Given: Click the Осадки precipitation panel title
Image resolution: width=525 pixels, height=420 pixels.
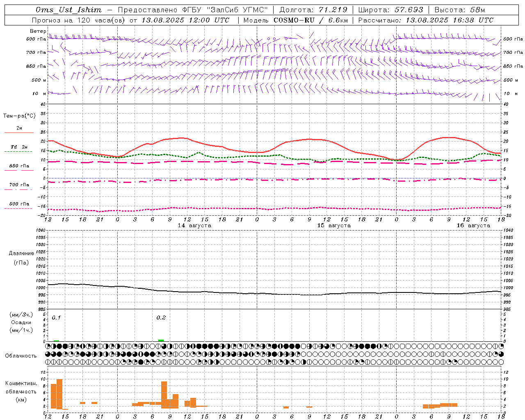Looking at the screenshot, I should pyautogui.click(x=21, y=322).
